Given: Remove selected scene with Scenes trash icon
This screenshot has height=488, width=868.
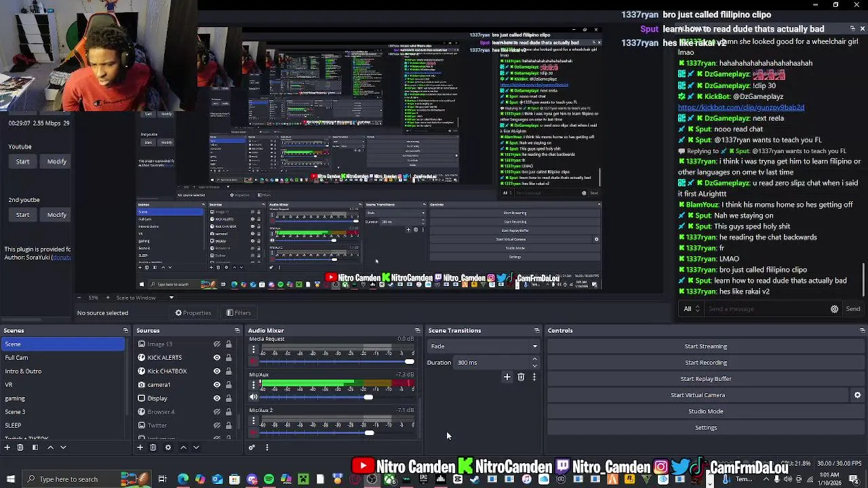Looking at the screenshot, I should (x=20, y=447).
